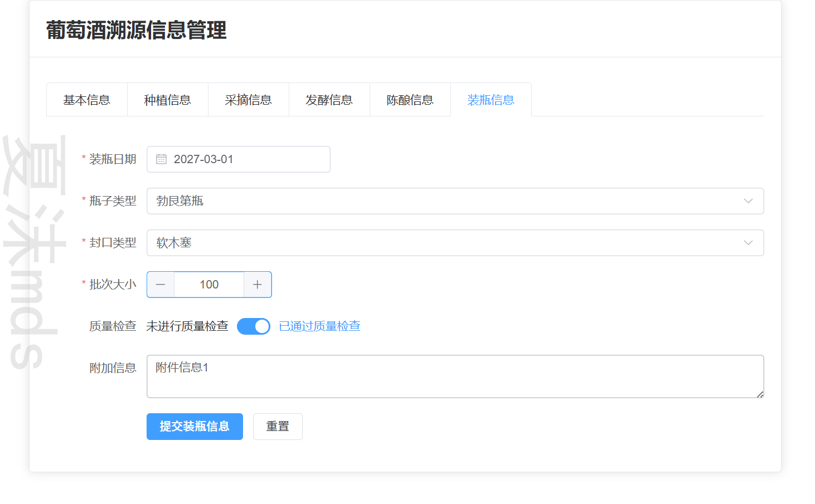Click the 质量检查 field label

point(113,326)
